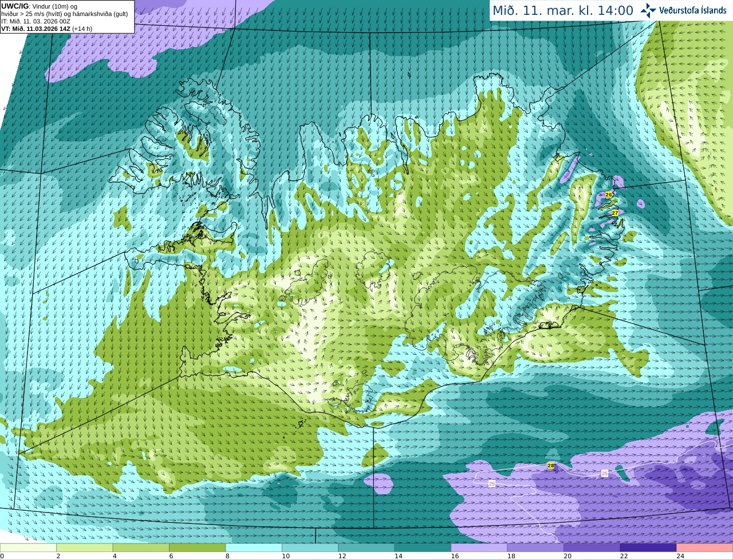Select the 22–24 m/s dark purple legend swatch
733x560 pixels.
649,548
